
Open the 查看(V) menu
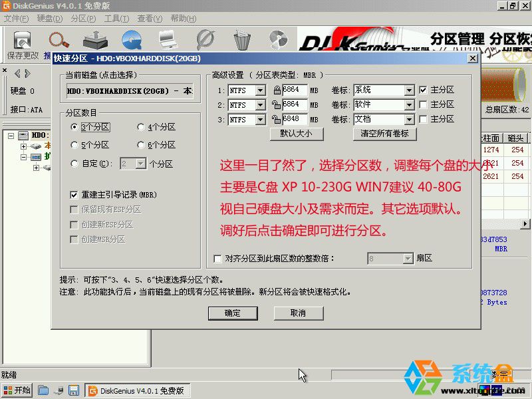click(x=150, y=19)
